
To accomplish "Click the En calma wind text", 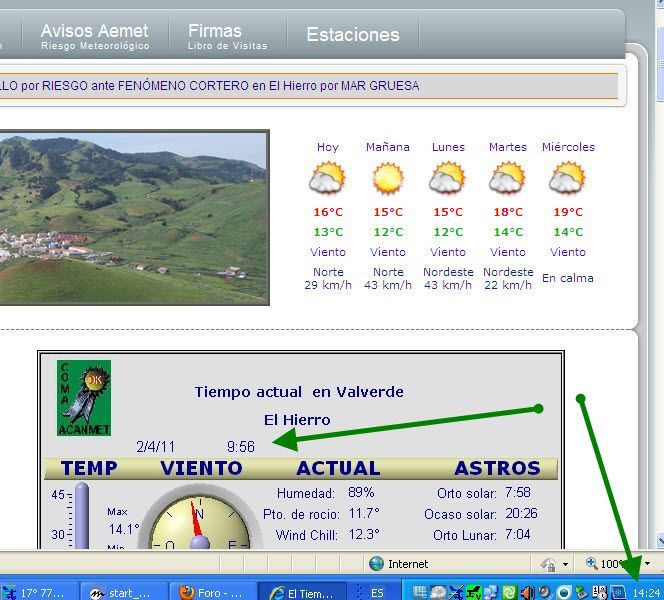I will click(x=567, y=278).
